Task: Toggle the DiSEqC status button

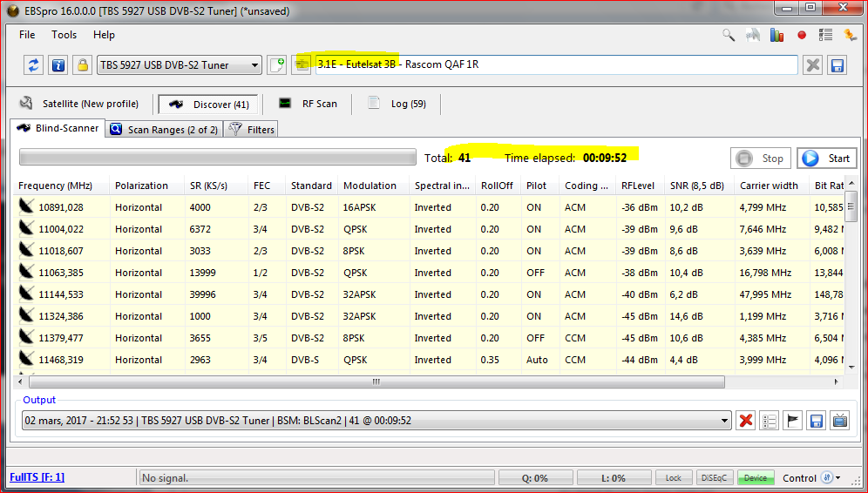Action: [x=715, y=478]
